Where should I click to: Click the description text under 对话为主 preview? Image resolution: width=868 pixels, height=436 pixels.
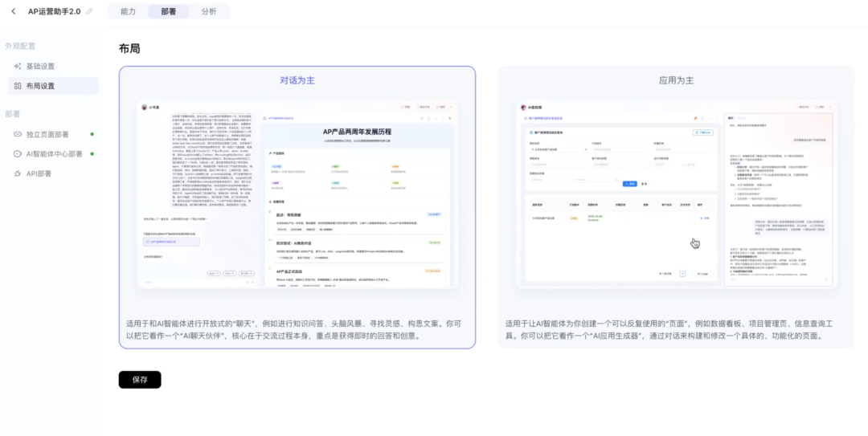click(297, 329)
